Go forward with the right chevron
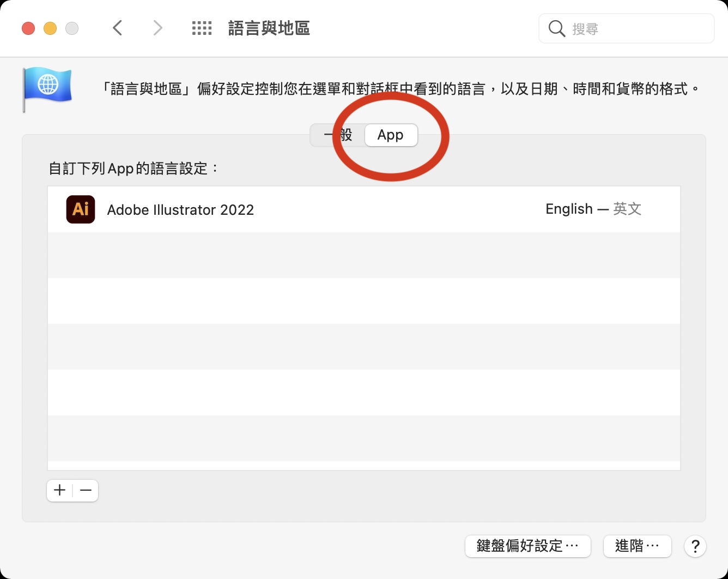The height and width of the screenshot is (579, 728). pyautogui.click(x=157, y=28)
